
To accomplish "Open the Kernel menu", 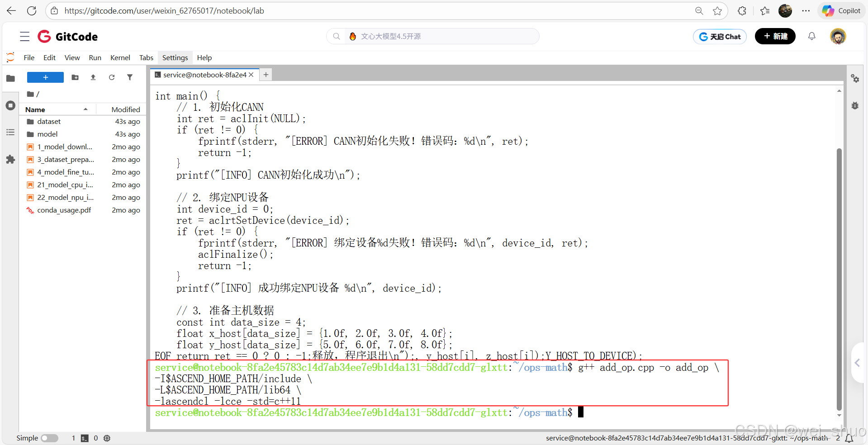I will pos(120,57).
